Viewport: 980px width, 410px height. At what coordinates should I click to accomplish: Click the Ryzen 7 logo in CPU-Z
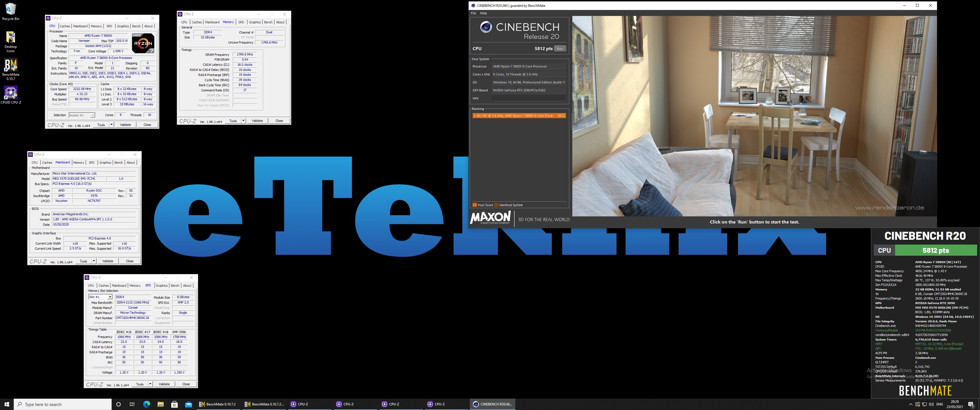tap(143, 43)
